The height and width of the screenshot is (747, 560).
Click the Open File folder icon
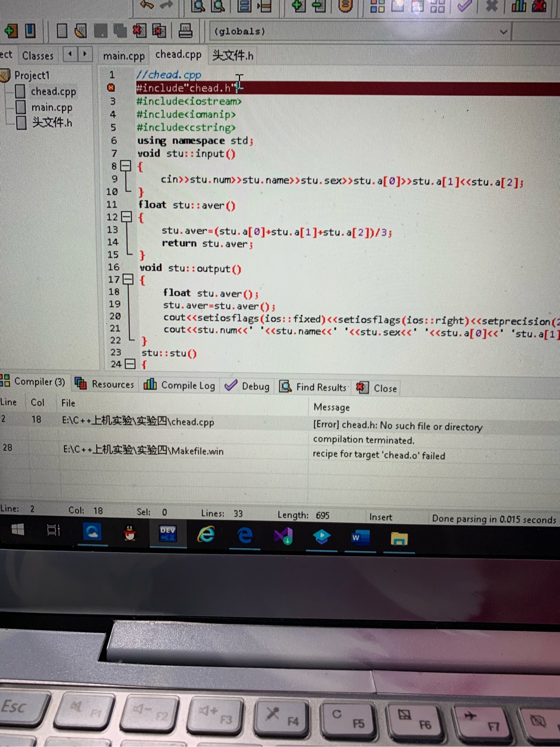[80, 31]
